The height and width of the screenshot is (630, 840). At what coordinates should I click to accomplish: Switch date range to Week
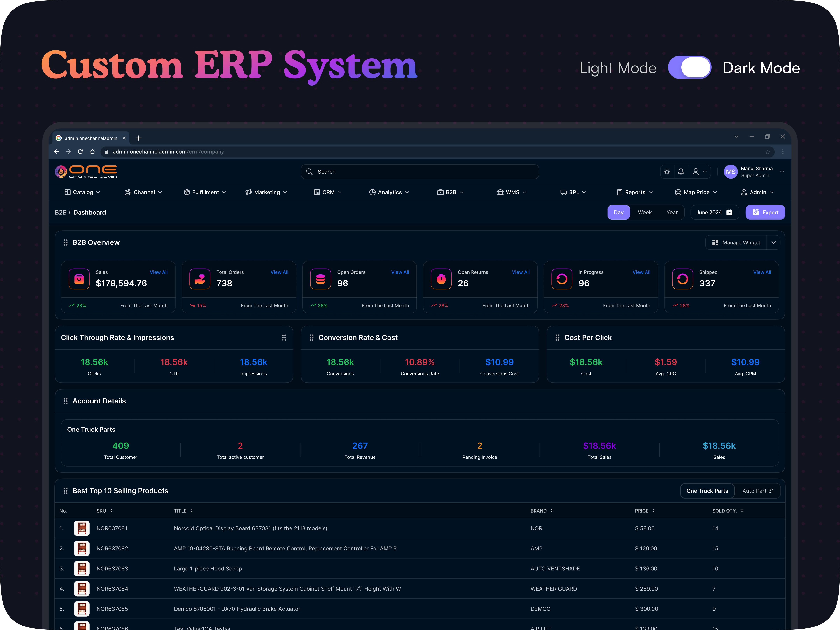point(644,212)
